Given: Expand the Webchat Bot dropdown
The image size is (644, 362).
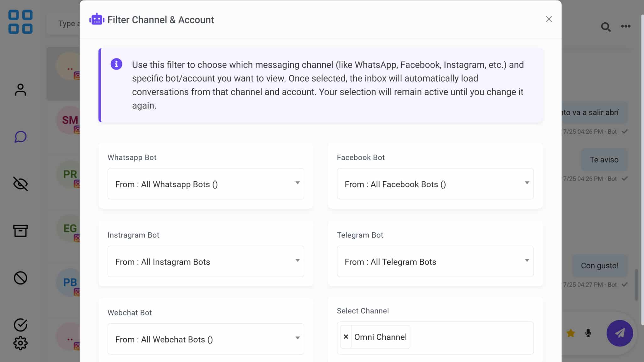Looking at the screenshot, I should click(x=206, y=339).
